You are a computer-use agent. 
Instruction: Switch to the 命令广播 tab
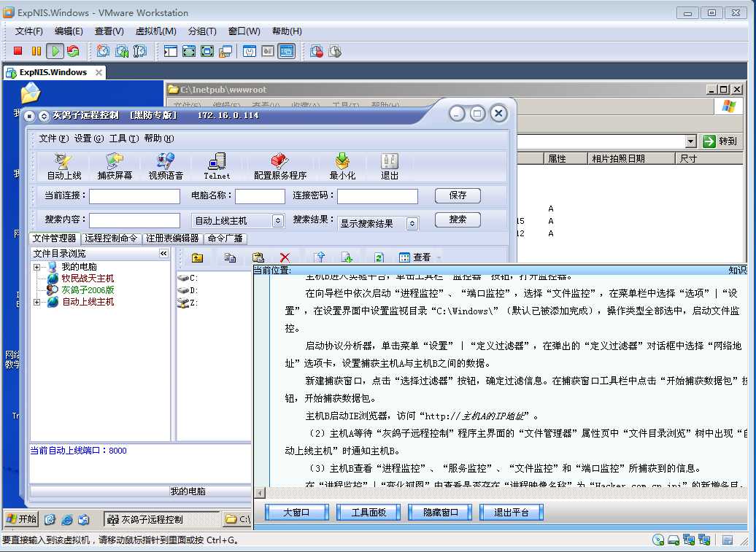coord(225,238)
